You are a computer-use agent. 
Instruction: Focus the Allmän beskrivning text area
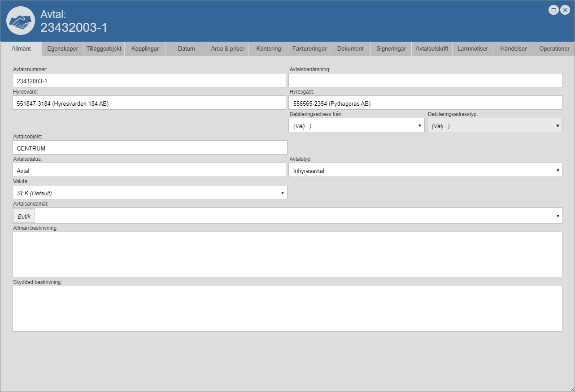pyautogui.click(x=287, y=254)
